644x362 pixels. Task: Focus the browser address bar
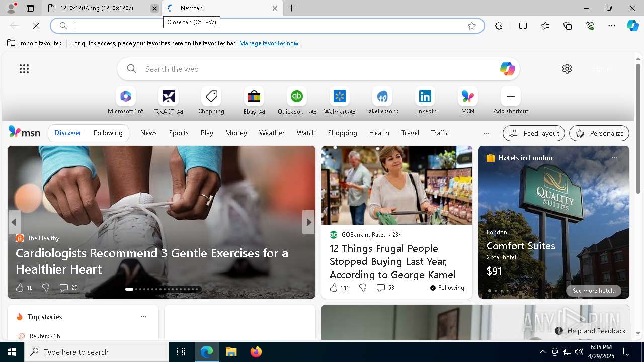point(267,26)
